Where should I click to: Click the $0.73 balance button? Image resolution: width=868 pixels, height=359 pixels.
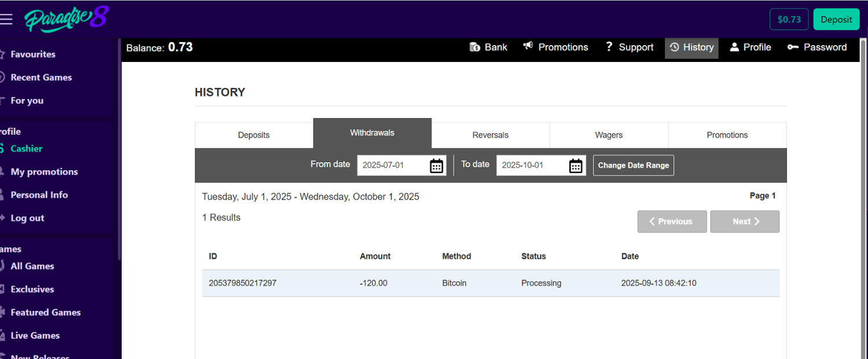coord(789,19)
